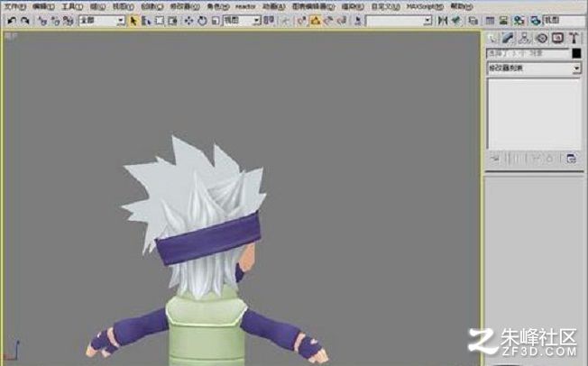Click the Pin Stack icon

tap(494, 159)
